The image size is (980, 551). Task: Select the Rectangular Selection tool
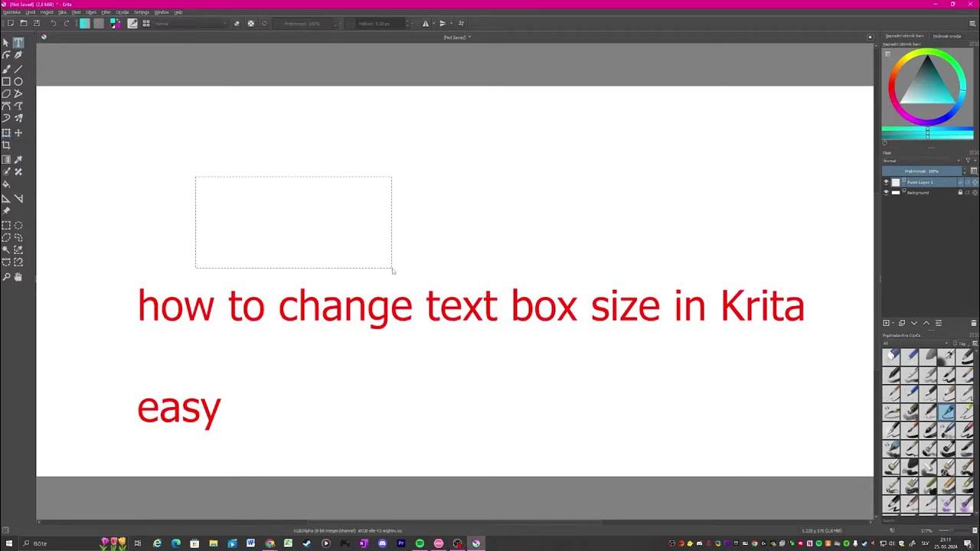click(6, 225)
